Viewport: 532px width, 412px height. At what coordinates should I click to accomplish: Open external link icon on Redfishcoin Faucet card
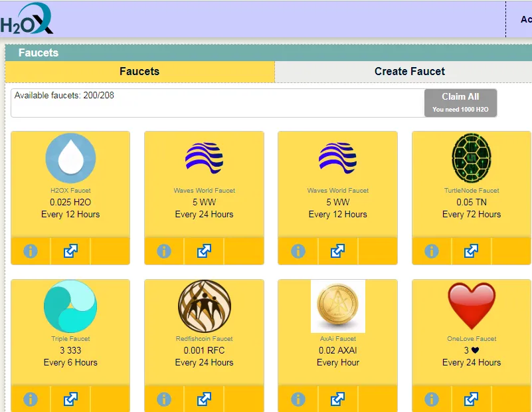point(205,399)
